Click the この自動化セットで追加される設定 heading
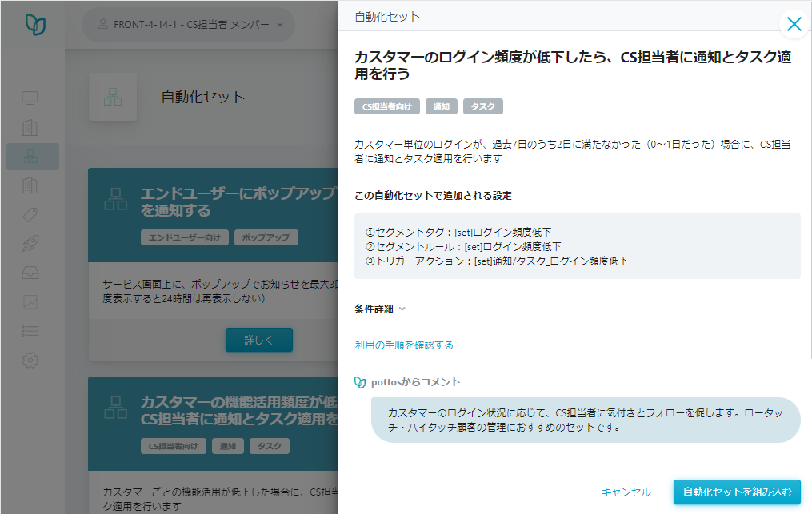Image resolution: width=812 pixels, height=514 pixels. (433, 196)
